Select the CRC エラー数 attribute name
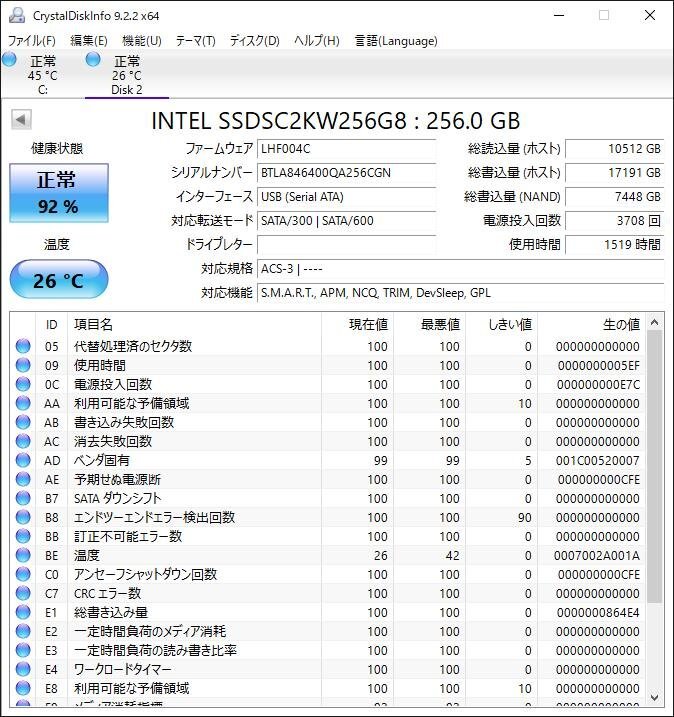The height and width of the screenshot is (717, 674). (107, 593)
